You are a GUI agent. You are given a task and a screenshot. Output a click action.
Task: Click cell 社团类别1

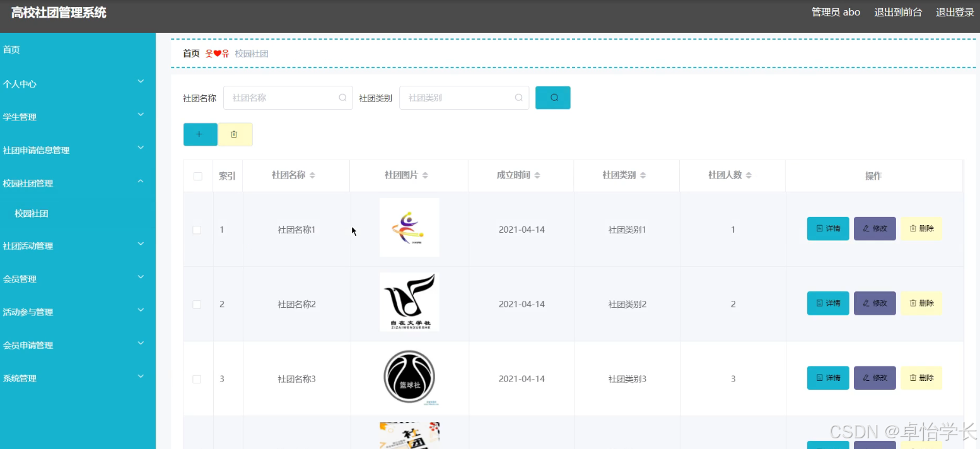pos(627,230)
